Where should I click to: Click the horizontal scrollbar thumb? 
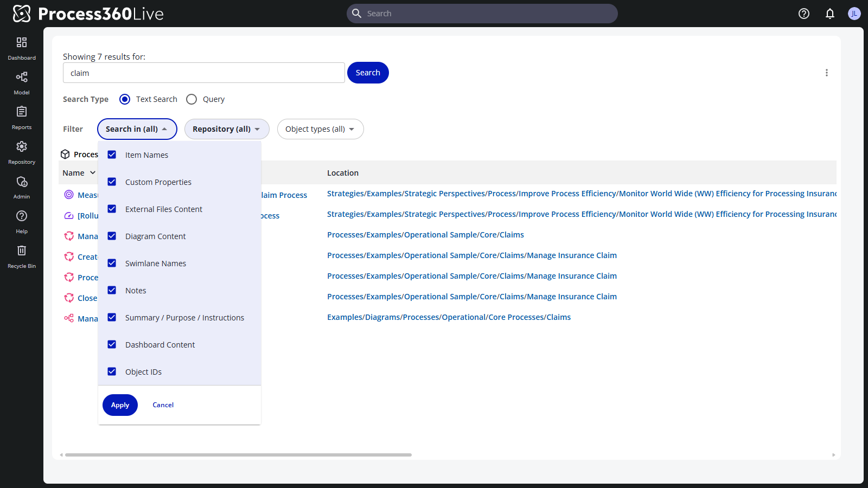[x=238, y=455]
